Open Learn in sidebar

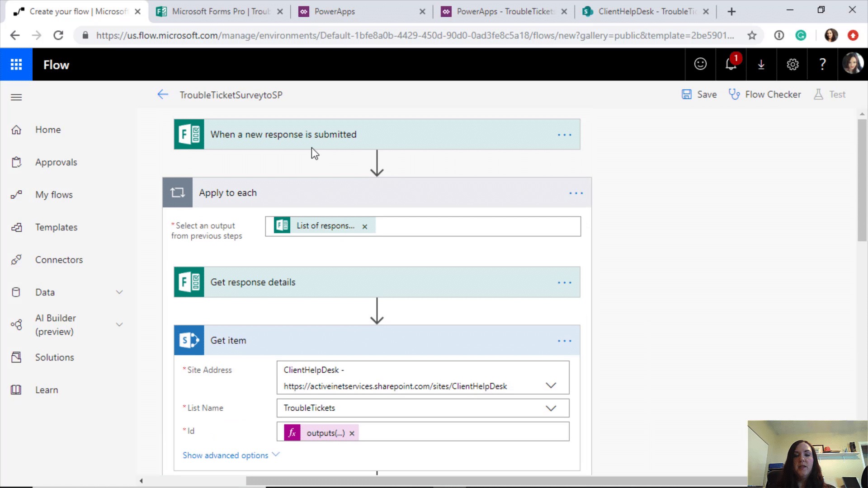[47, 390]
